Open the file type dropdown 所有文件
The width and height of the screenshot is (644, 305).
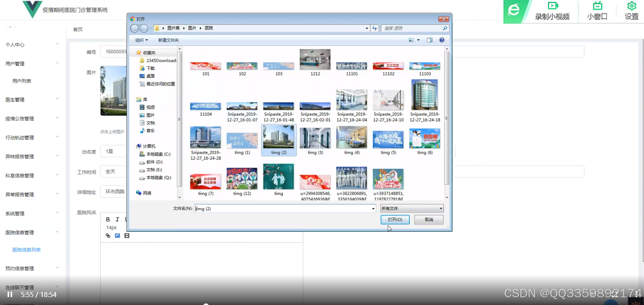412,208
